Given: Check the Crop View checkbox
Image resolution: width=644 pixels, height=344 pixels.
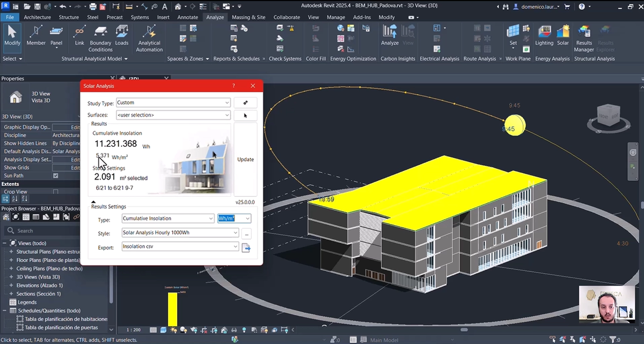Looking at the screenshot, I should [56, 192].
